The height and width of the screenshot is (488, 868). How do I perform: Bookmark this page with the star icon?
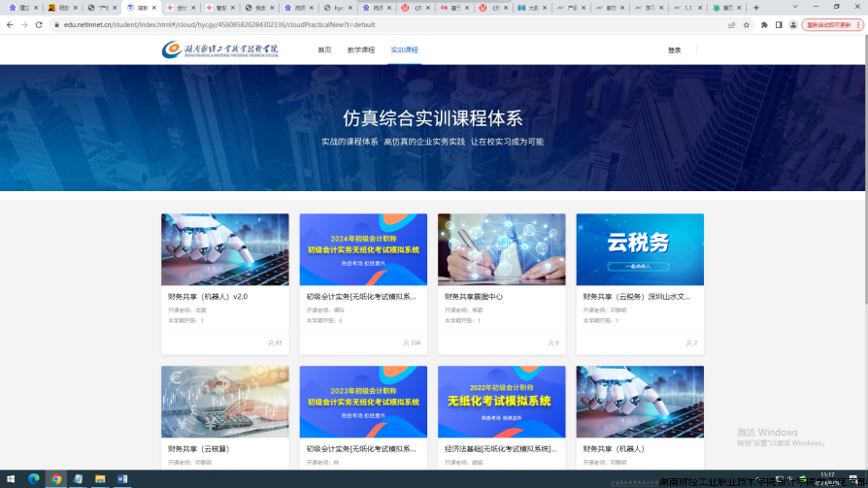(x=746, y=24)
